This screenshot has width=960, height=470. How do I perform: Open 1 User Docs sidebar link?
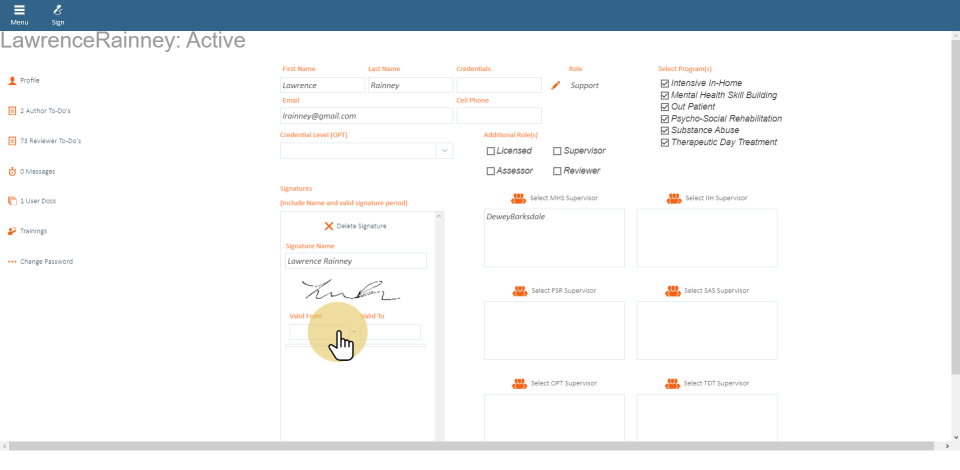[37, 201]
